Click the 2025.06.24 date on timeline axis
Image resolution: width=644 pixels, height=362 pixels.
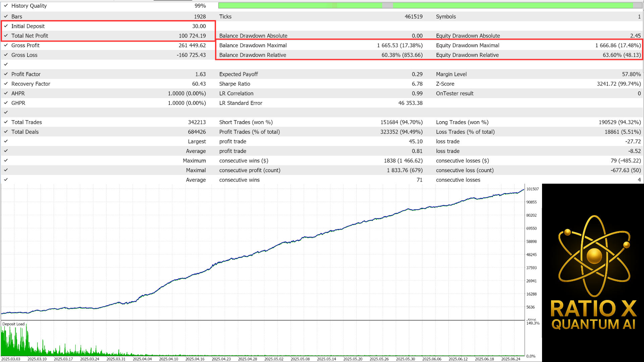[x=511, y=359]
